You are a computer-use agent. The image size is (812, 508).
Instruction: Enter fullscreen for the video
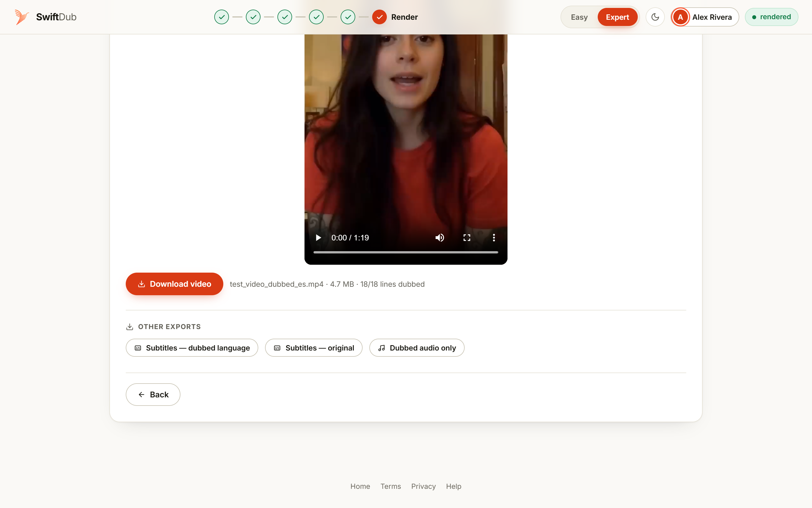(467, 238)
